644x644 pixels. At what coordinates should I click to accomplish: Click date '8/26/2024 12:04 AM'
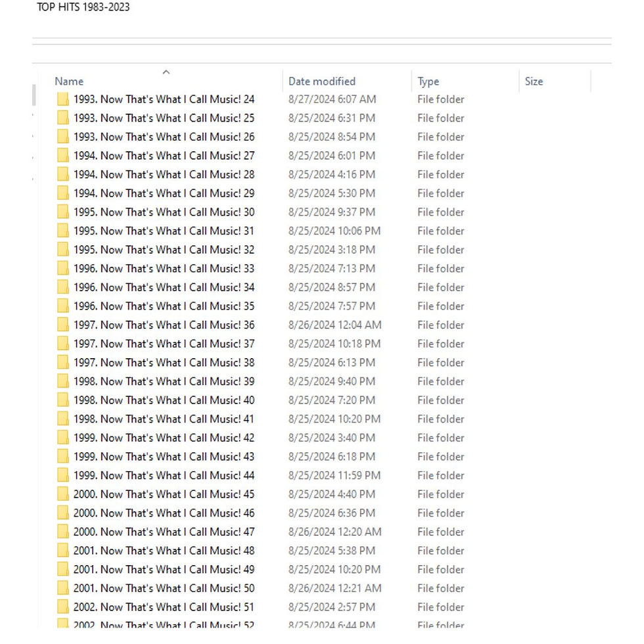[334, 325]
